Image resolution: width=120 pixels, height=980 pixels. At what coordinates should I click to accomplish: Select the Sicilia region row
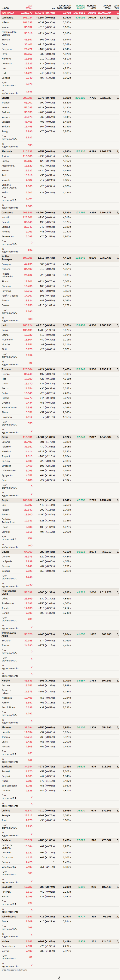[x=60, y=437]
